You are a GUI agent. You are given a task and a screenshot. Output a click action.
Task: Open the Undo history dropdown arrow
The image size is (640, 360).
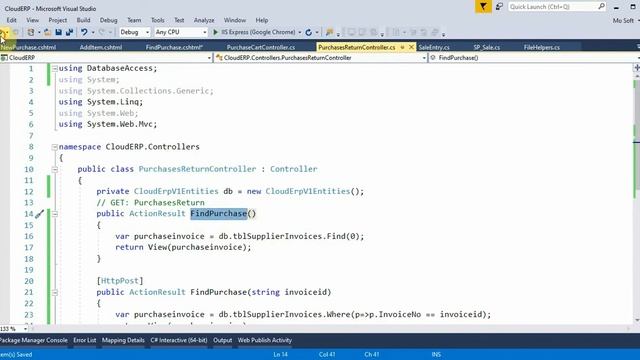coord(93,32)
